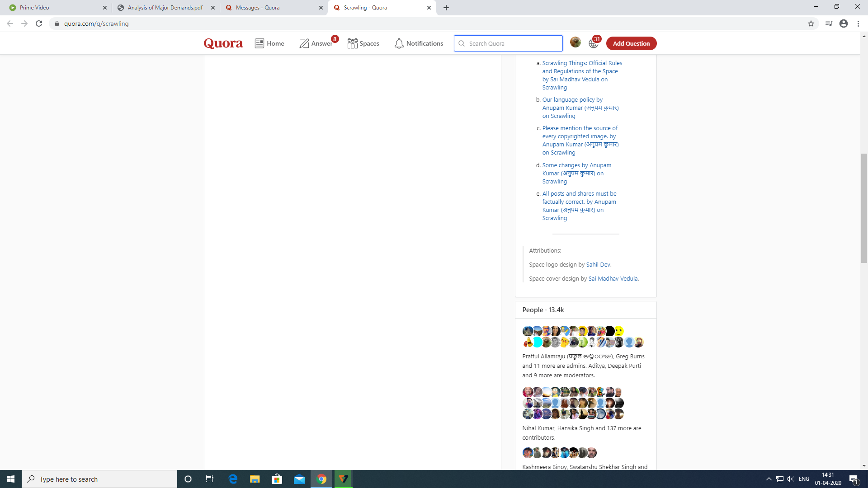Reload the current page
The image size is (868, 488).
[x=39, y=23]
